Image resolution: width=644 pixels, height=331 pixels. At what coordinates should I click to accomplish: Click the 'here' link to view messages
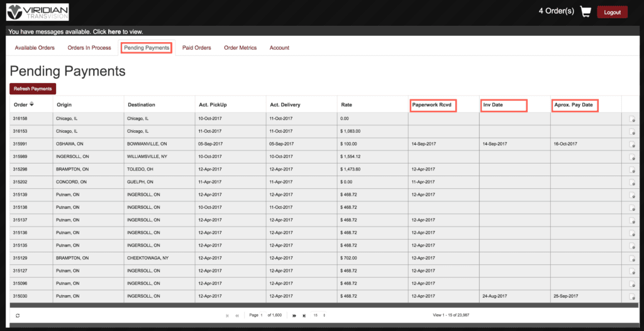click(x=114, y=31)
